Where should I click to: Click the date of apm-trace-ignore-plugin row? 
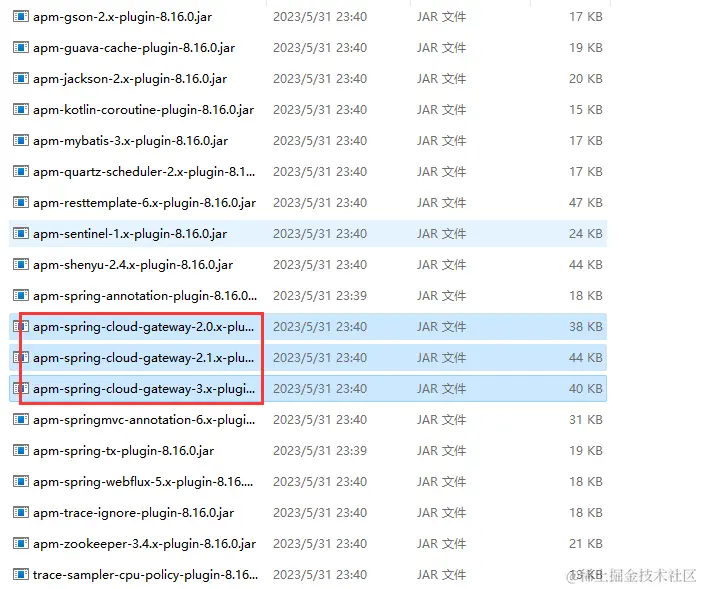320,513
